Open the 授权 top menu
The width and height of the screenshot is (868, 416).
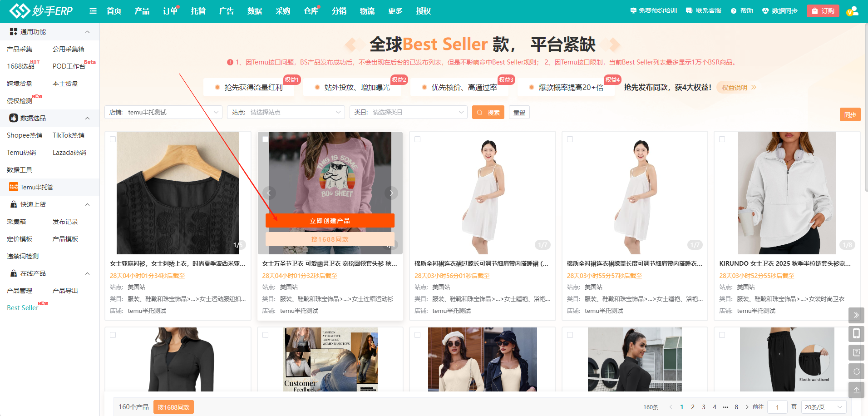[x=424, y=11]
